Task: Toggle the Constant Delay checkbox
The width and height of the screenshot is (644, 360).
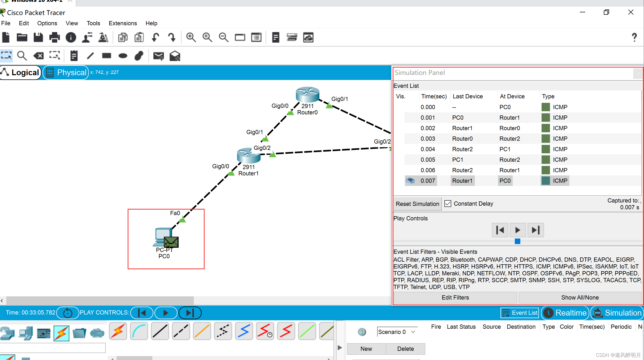Action: (x=448, y=204)
